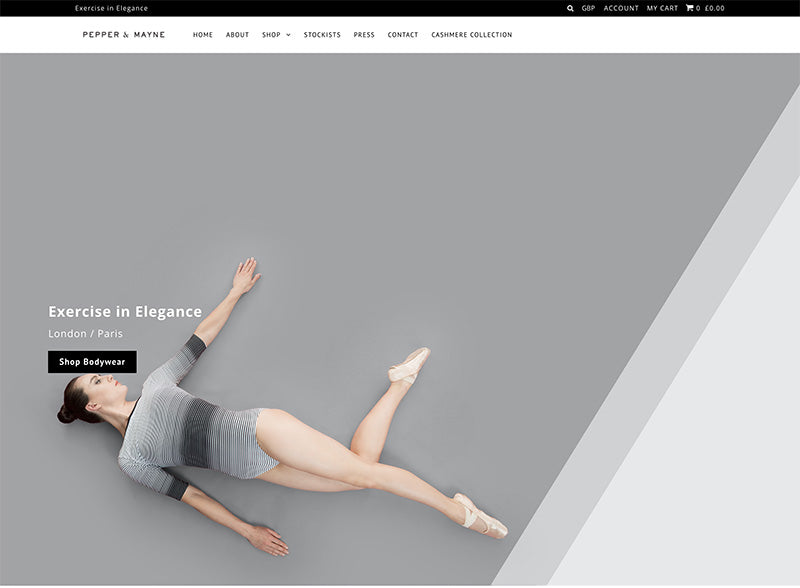This screenshot has width=800, height=588.
Task: Navigate to the Press page
Action: [364, 35]
